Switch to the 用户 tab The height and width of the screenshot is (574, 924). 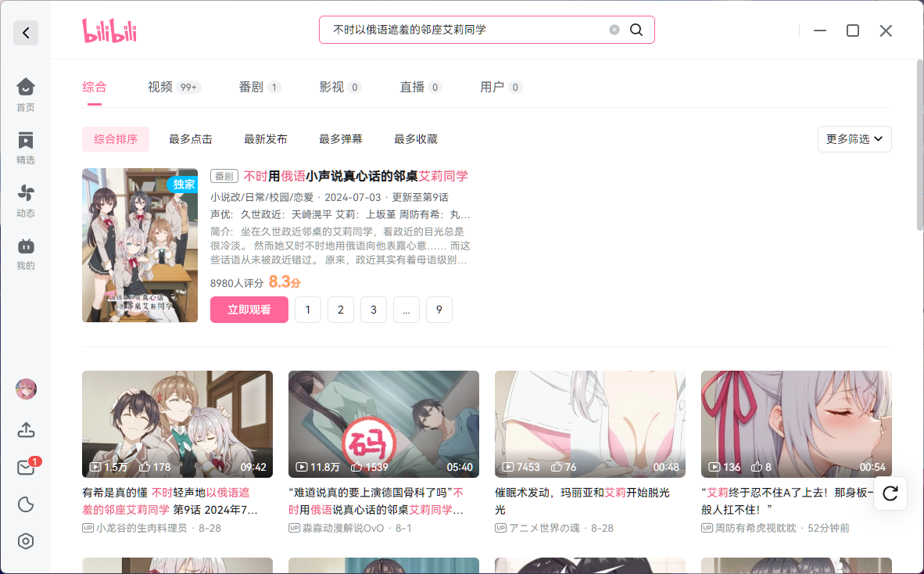500,88
